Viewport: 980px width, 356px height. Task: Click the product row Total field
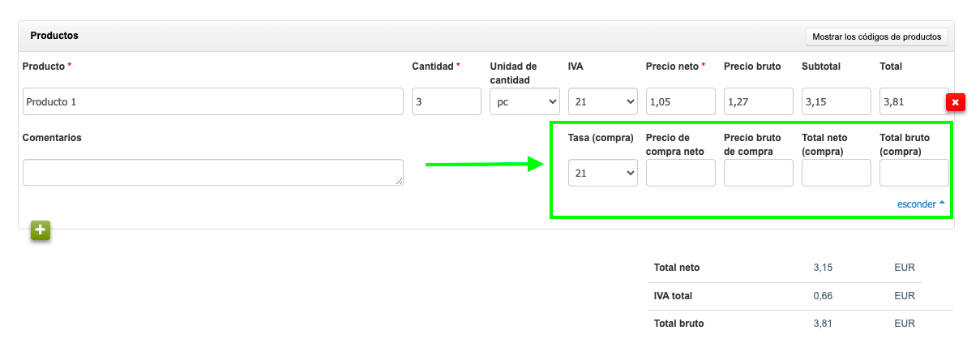(914, 102)
